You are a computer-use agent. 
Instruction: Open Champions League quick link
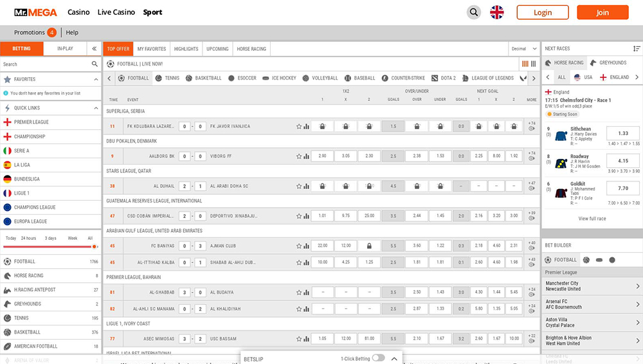click(50, 208)
